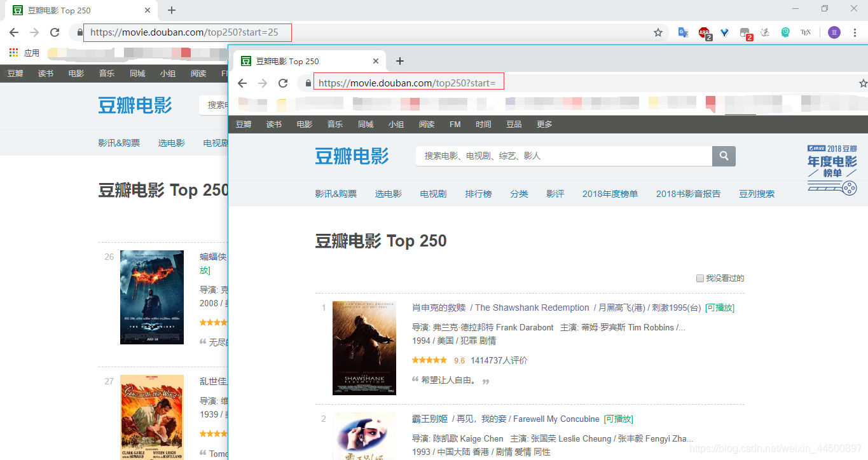Screen dimensions: 868x460
Task: Open 选电影 link in front window
Action: click(389, 194)
